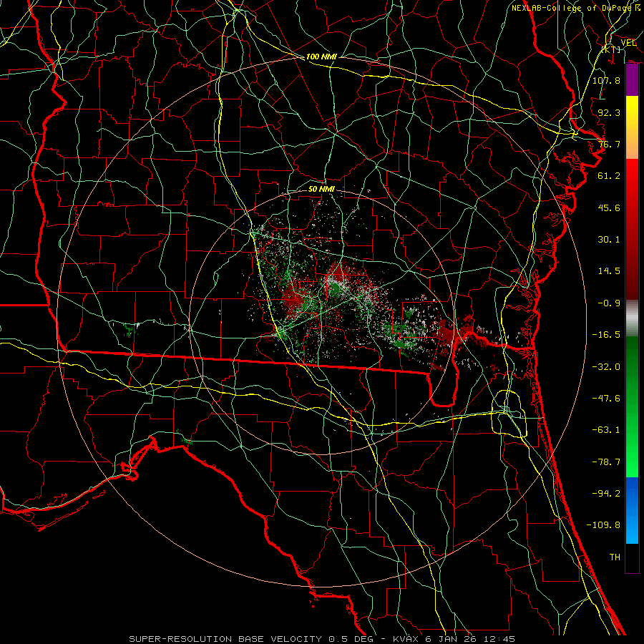644x644 pixels.
Task: Click the TH threshold label
Action: [x=615, y=557]
